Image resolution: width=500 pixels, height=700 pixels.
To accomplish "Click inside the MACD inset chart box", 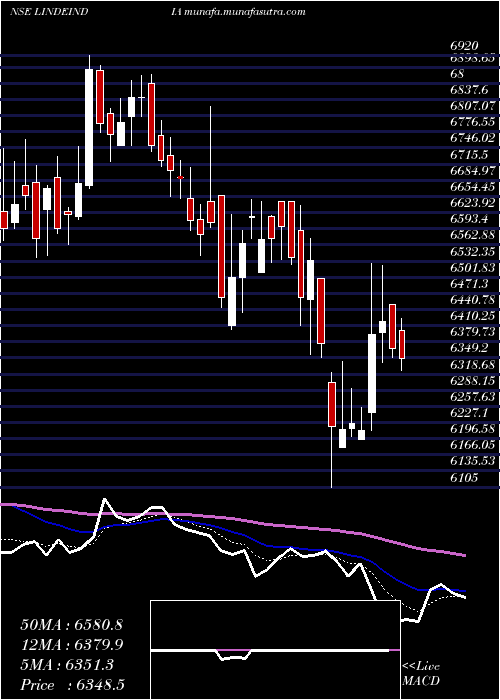I will pyautogui.click(x=275, y=650).
